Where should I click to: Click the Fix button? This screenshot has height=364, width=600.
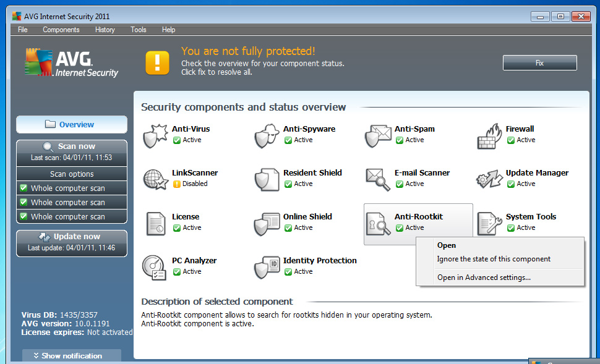pos(539,63)
